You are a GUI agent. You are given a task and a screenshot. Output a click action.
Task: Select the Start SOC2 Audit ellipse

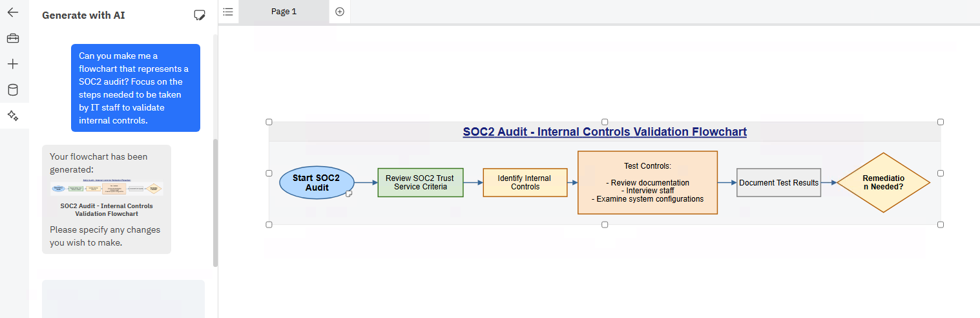point(316,183)
